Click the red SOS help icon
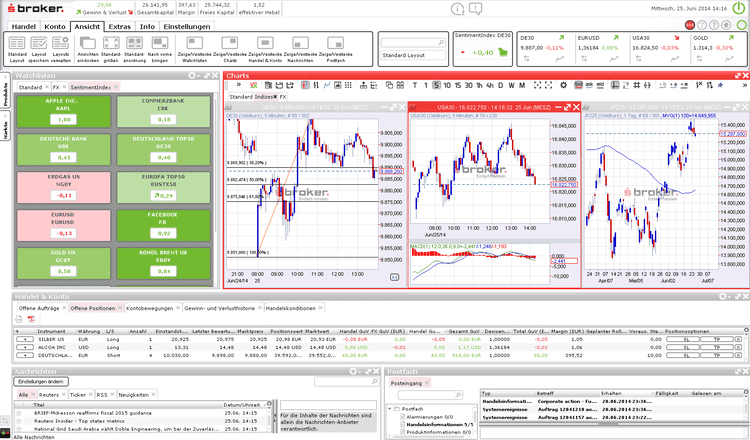The width and height of the screenshot is (750, 440). pyautogui.click(x=689, y=25)
